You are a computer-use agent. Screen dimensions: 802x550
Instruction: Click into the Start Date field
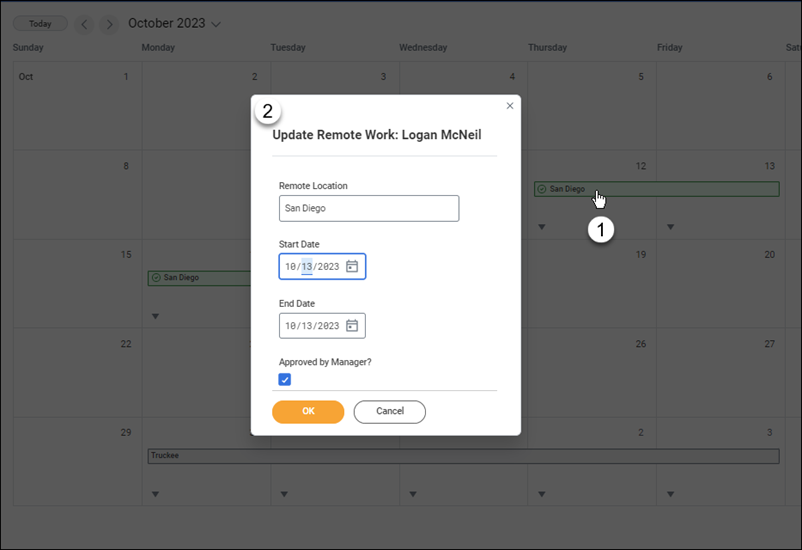coord(322,267)
